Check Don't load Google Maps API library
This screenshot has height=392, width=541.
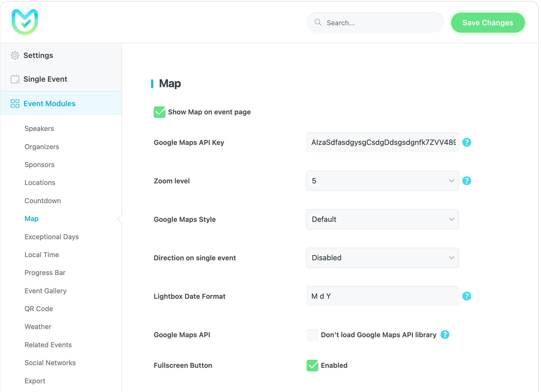pos(312,335)
